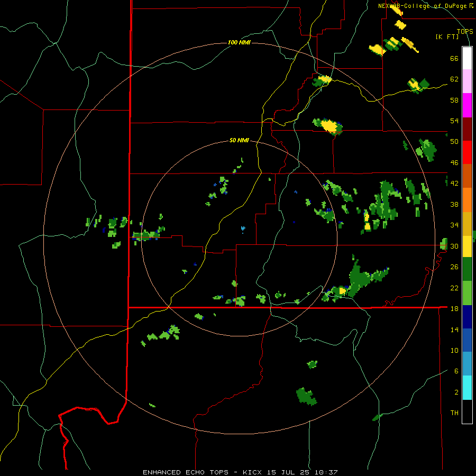Select the 10 legend value

pos(454,351)
